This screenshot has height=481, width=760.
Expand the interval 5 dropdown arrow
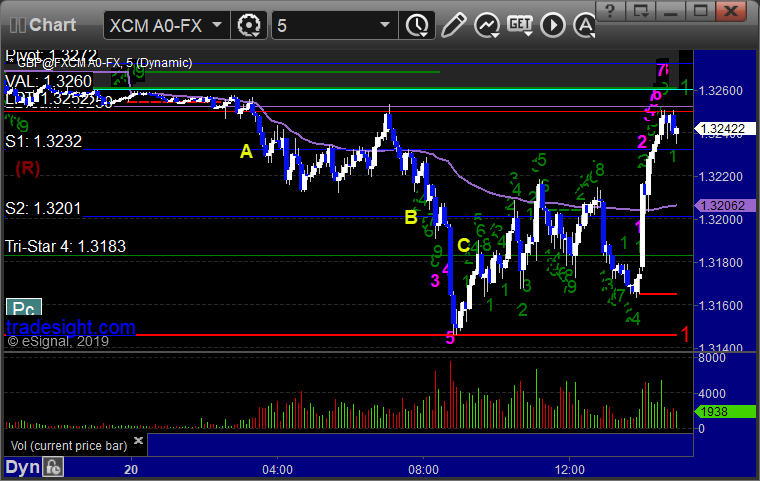pos(385,25)
